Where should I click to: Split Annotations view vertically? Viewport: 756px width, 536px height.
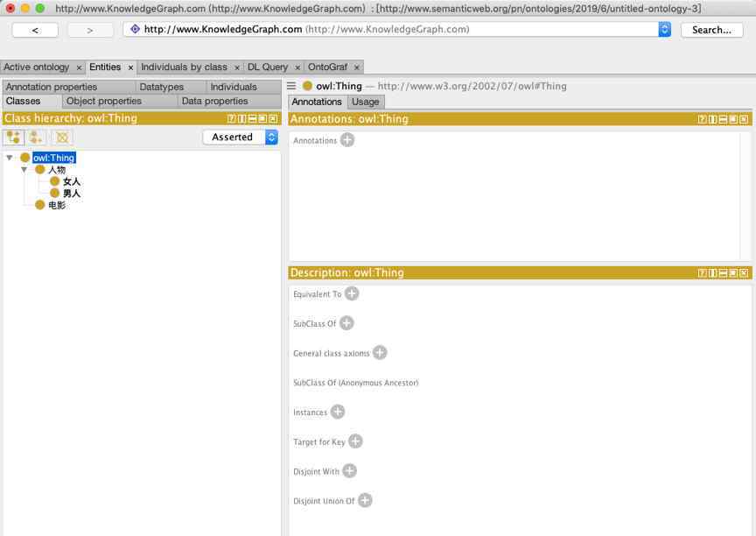(x=713, y=119)
